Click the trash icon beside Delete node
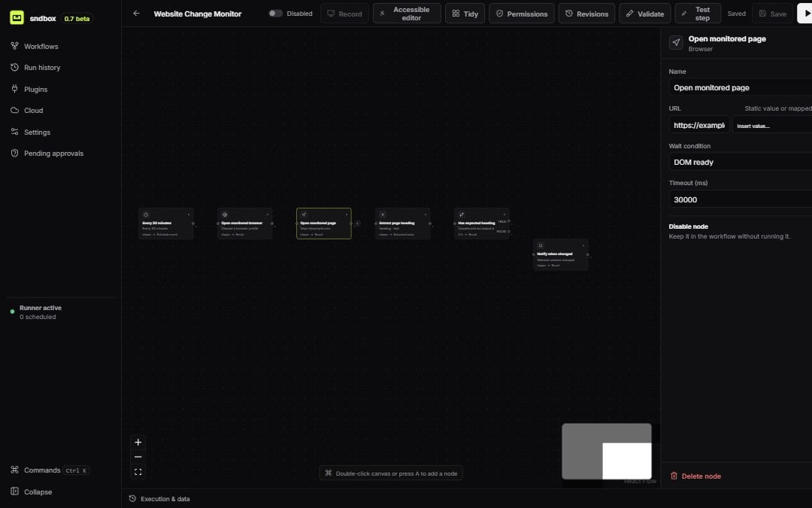Viewport: 812px width, 508px height. pyautogui.click(x=674, y=476)
